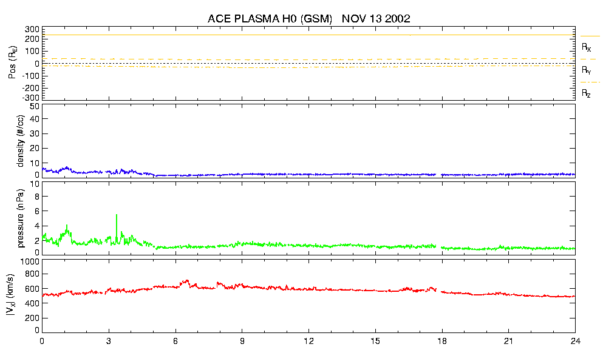This screenshot has height=364, width=603.
Task: Click the Rz legend label
Action: (x=586, y=93)
